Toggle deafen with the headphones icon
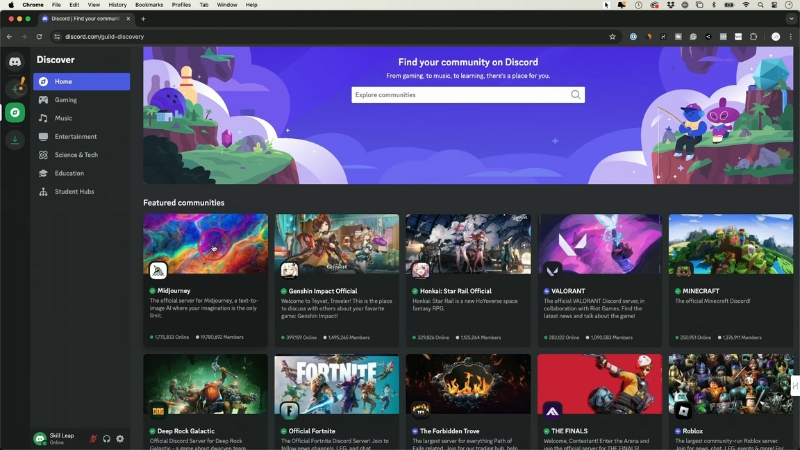 coord(106,438)
